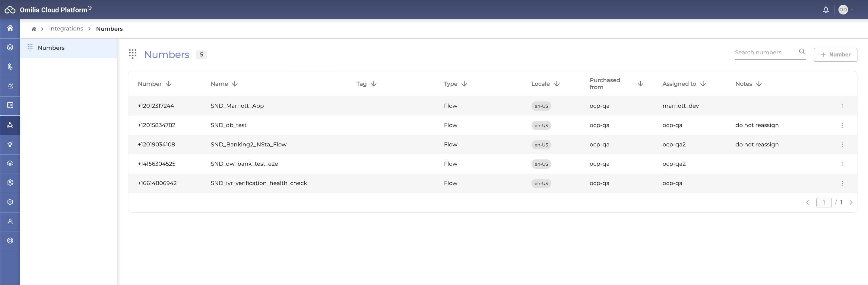Open row menu for SND_ivr_verification_health_check
The image size is (868, 285).
pyautogui.click(x=842, y=184)
